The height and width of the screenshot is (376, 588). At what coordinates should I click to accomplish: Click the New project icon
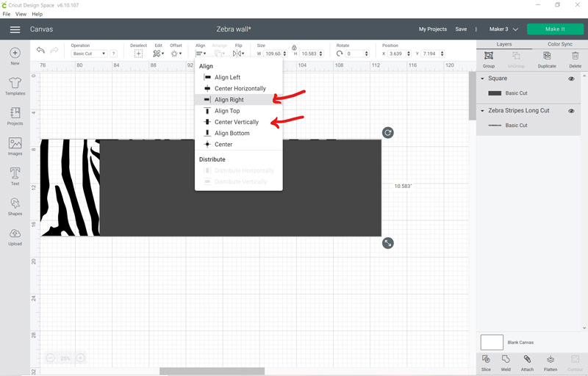[15, 53]
